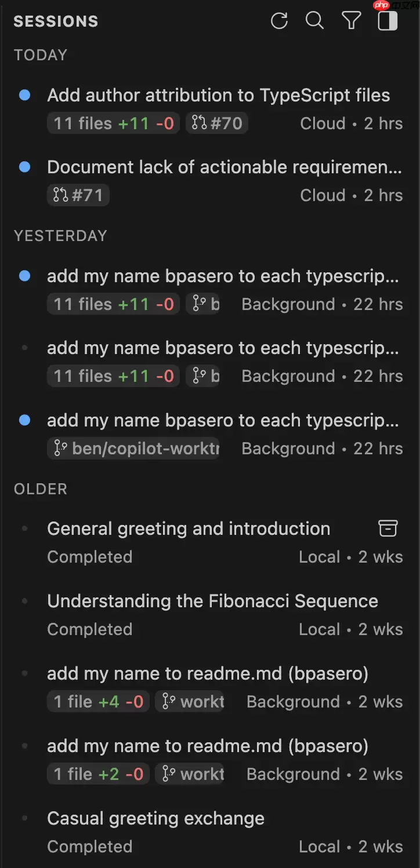Open the Understanding the Fibonacci Sequence session
This screenshot has height=868, width=420.
coord(213,601)
